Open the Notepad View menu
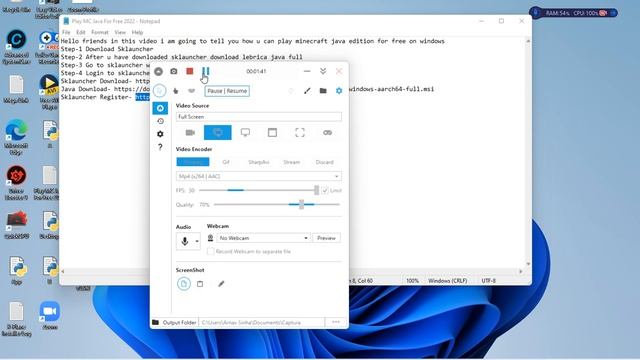The height and width of the screenshot is (360, 640). (120, 32)
